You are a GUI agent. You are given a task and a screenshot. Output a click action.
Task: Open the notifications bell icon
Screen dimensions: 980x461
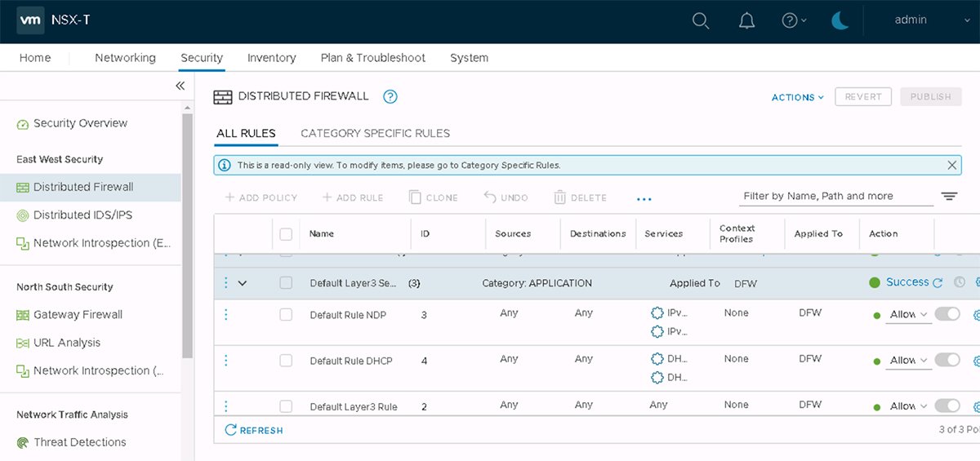click(746, 21)
